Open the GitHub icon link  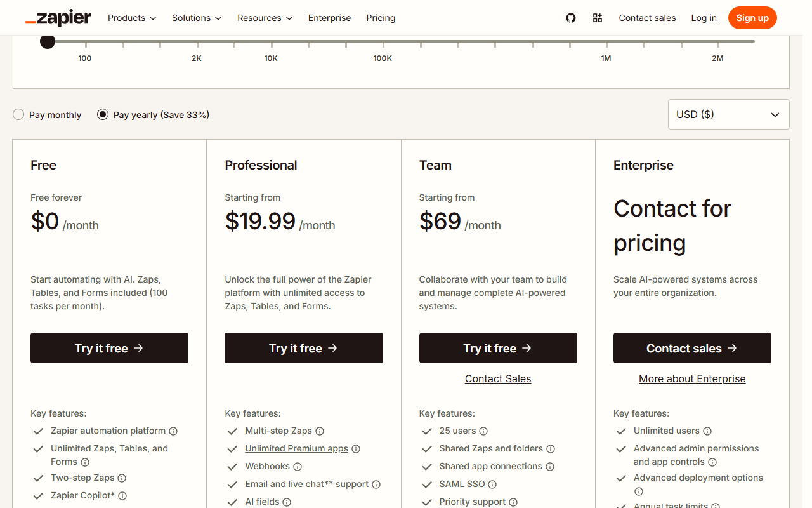[571, 18]
